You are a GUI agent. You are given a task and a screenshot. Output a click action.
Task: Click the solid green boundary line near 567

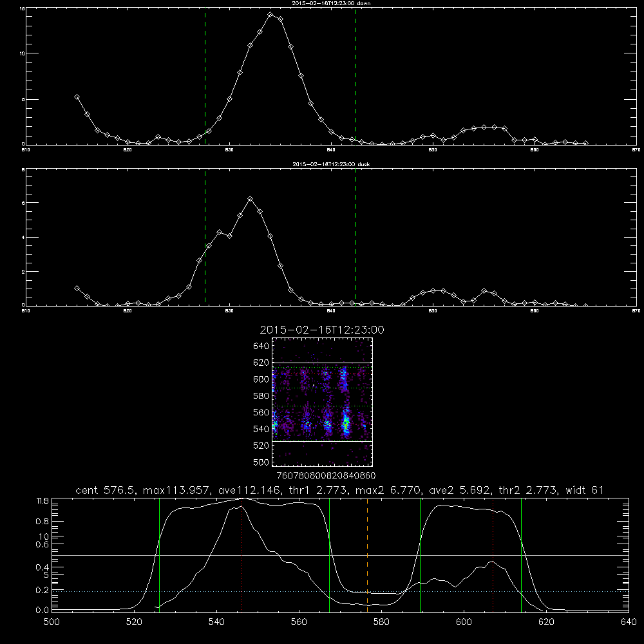329,555
